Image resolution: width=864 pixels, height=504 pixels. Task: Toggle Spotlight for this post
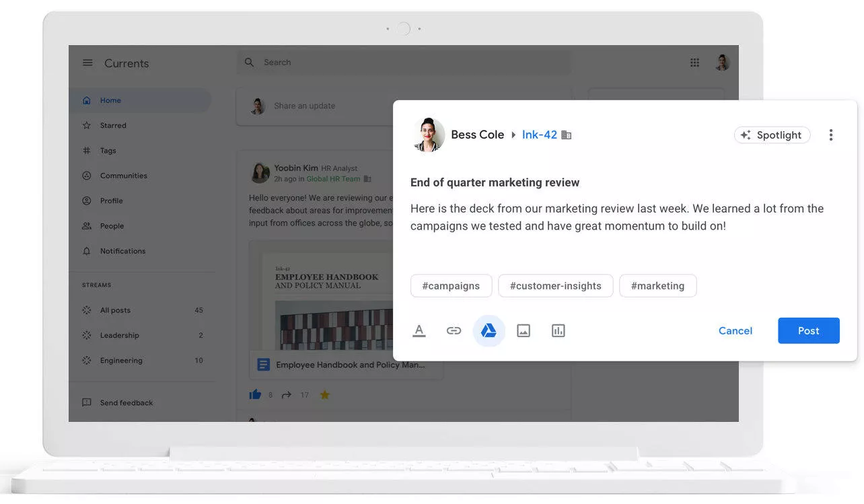point(772,135)
